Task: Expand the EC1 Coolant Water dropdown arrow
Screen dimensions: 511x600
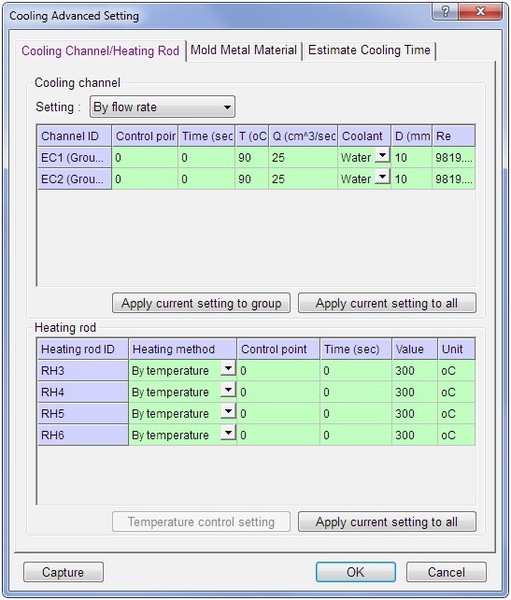Action: pos(382,155)
